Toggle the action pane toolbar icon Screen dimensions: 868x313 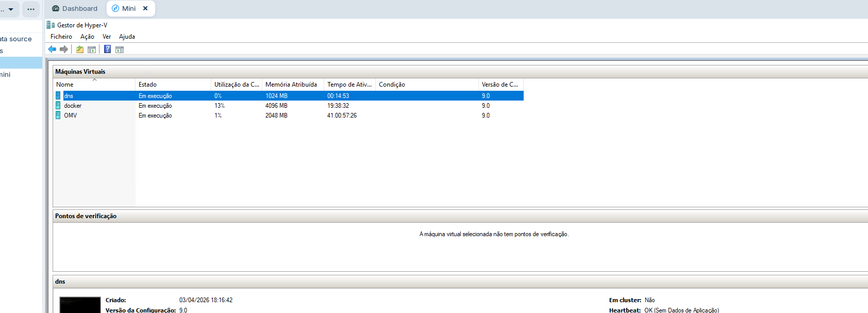click(120, 50)
